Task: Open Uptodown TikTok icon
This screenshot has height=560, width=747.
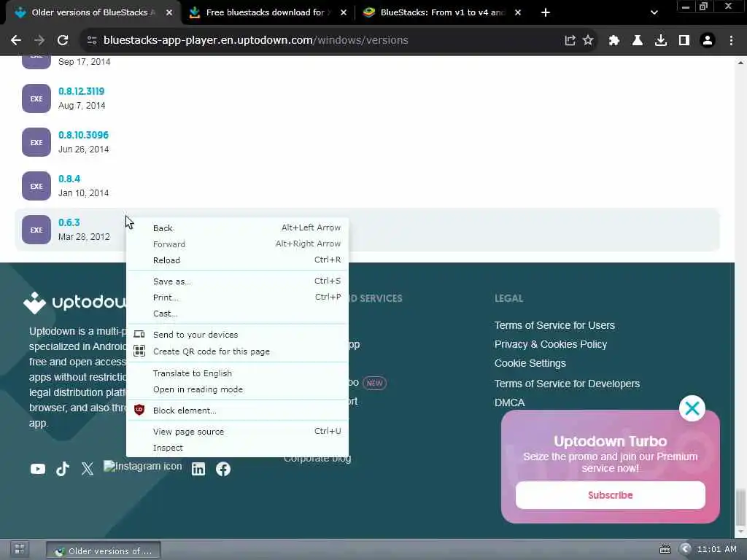Action: 63,469
